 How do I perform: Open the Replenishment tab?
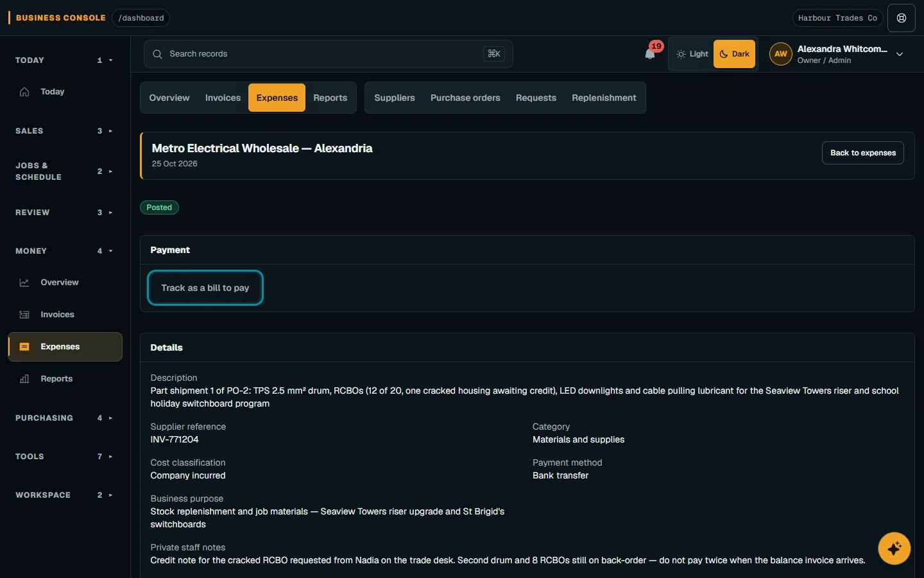tap(604, 98)
